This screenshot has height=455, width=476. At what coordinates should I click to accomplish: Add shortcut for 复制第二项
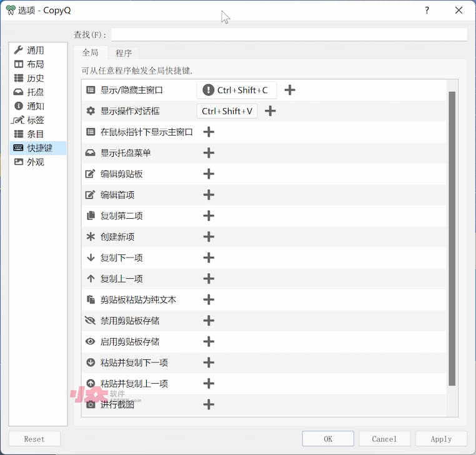[x=209, y=216]
